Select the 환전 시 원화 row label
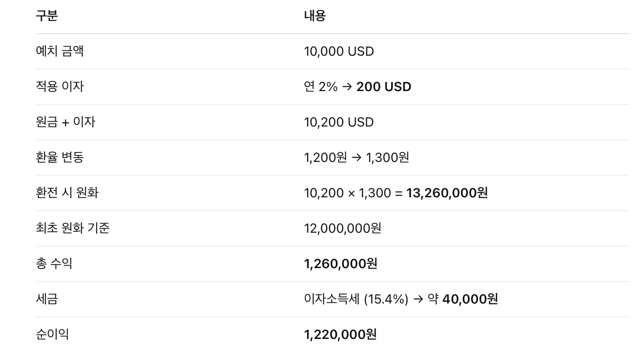The image size is (644, 351). [67, 193]
